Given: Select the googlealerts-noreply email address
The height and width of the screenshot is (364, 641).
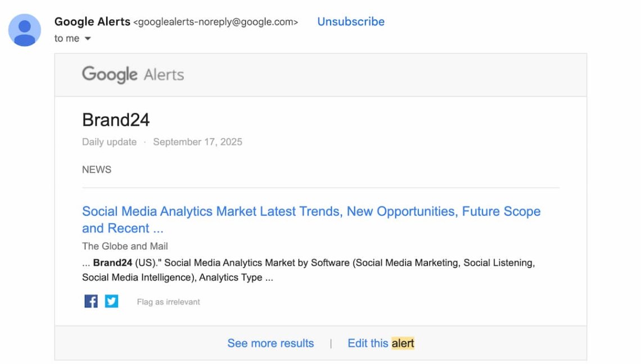Looking at the screenshot, I should [215, 22].
